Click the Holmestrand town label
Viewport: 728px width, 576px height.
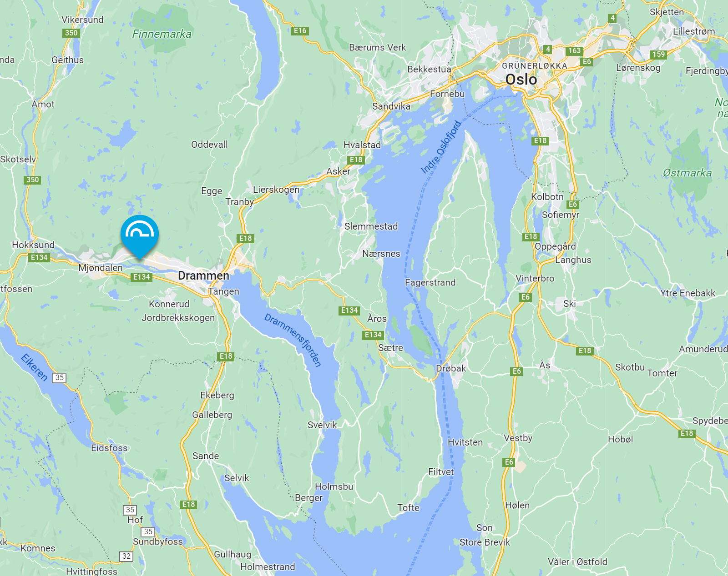(268, 567)
